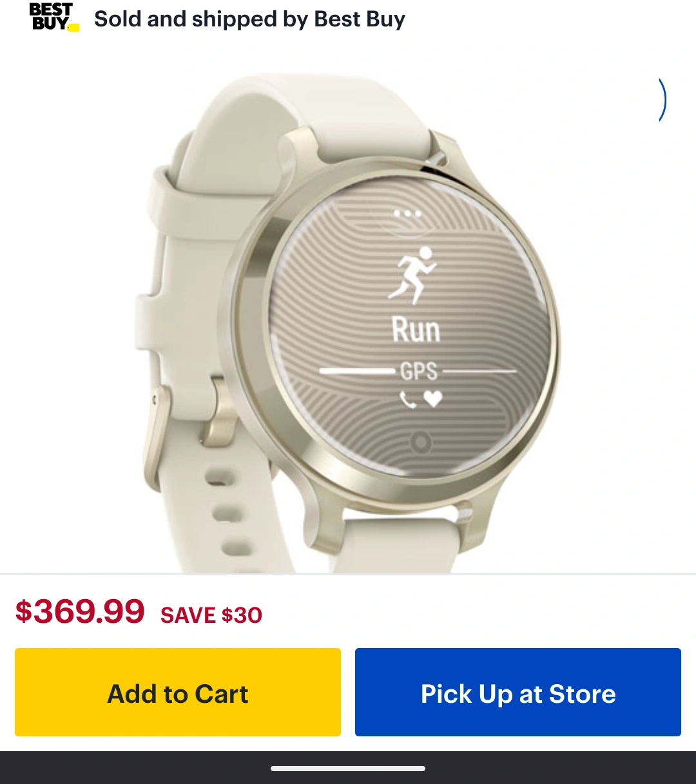This screenshot has height=784, width=696.
Task: Tap 'Sold and shipped by Best Buy' text
Action: (x=249, y=19)
